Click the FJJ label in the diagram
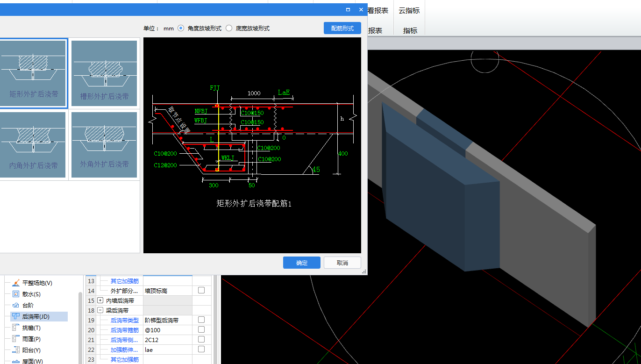The height and width of the screenshot is (364, 641). [x=215, y=88]
